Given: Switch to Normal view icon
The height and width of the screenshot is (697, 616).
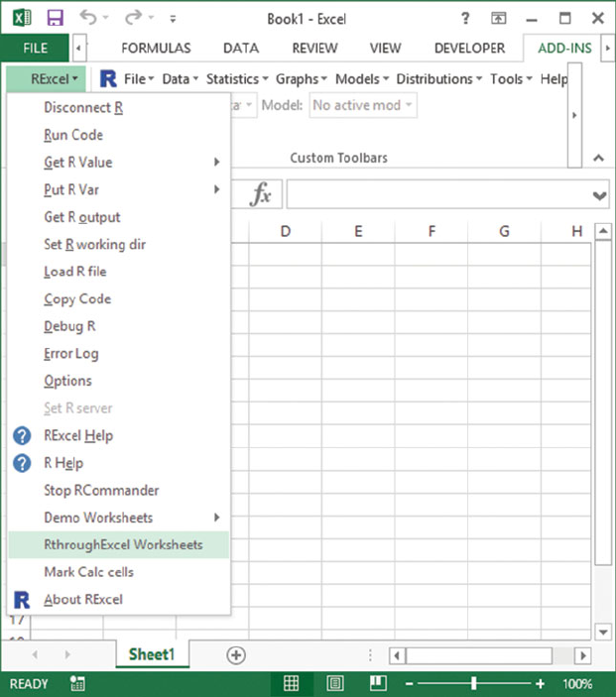Looking at the screenshot, I should point(292,683).
